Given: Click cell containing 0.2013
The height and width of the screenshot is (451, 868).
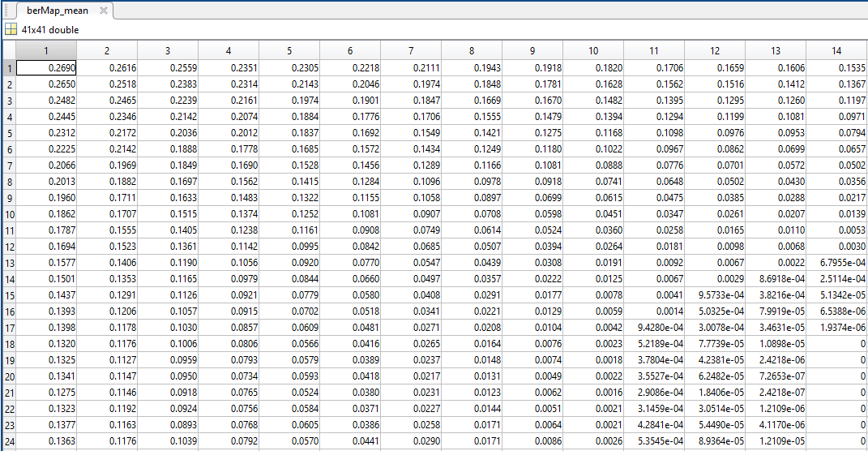Looking at the screenshot, I should pyautogui.click(x=46, y=181).
